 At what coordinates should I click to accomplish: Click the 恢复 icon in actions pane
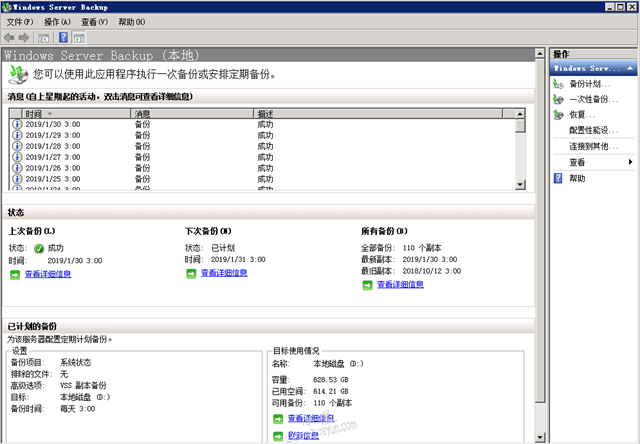558,115
